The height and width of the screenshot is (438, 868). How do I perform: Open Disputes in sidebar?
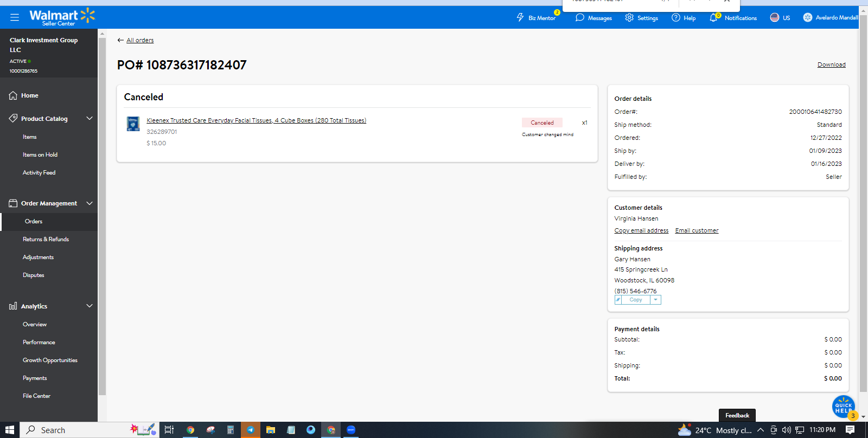(34, 275)
